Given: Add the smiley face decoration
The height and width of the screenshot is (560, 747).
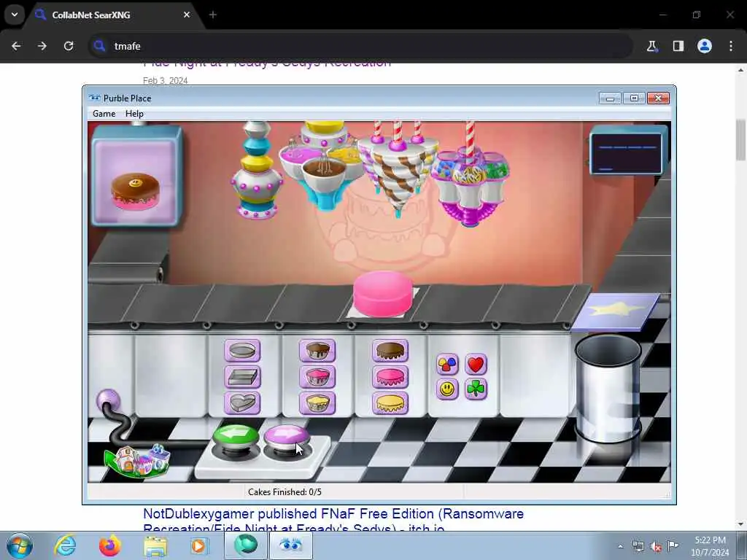Looking at the screenshot, I should point(447,389).
